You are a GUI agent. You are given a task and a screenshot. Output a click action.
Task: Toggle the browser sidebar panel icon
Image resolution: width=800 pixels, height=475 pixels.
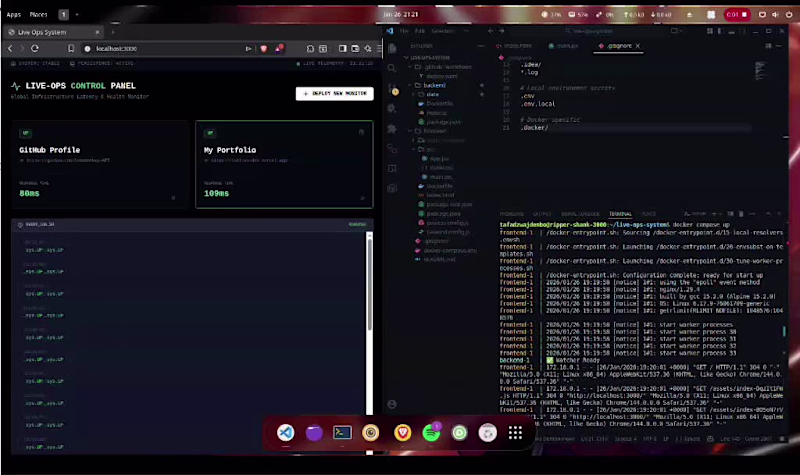tap(342, 48)
